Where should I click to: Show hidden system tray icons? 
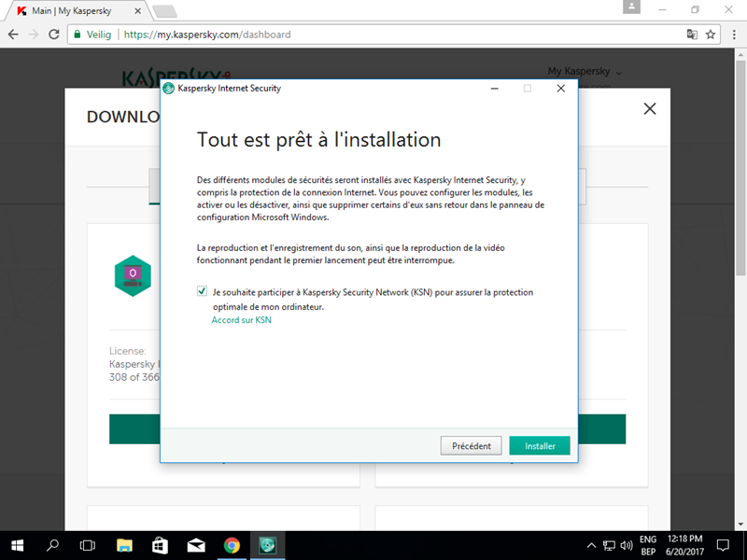591,545
